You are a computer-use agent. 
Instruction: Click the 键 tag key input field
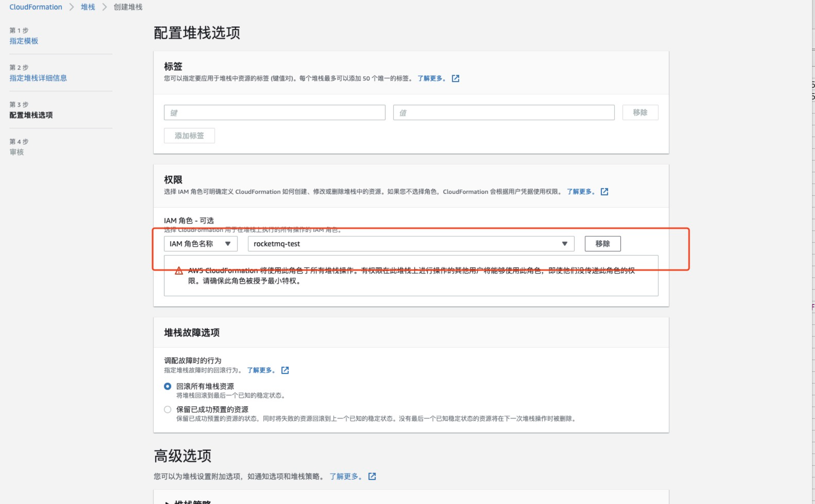pos(274,113)
